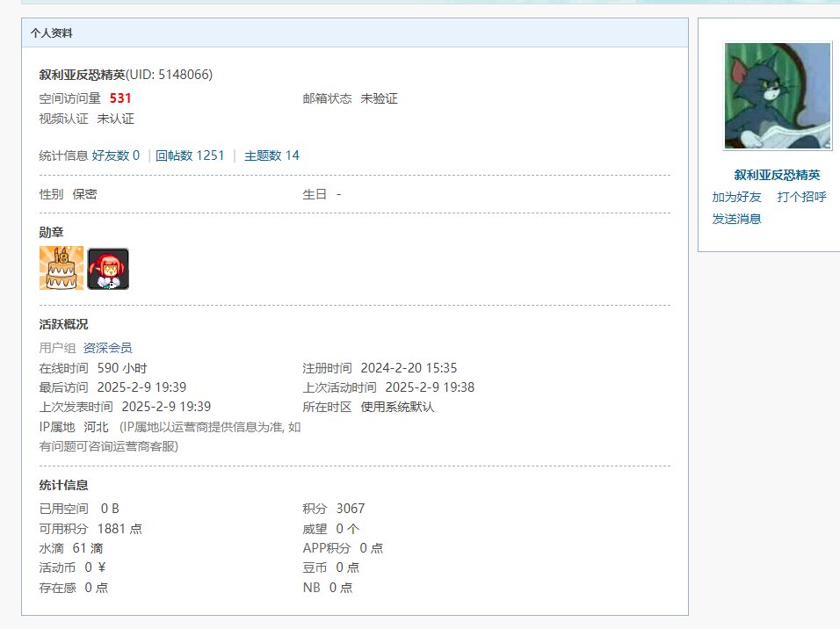Click the space visit count 531
The width and height of the screenshot is (840, 629).
click(120, 98)
